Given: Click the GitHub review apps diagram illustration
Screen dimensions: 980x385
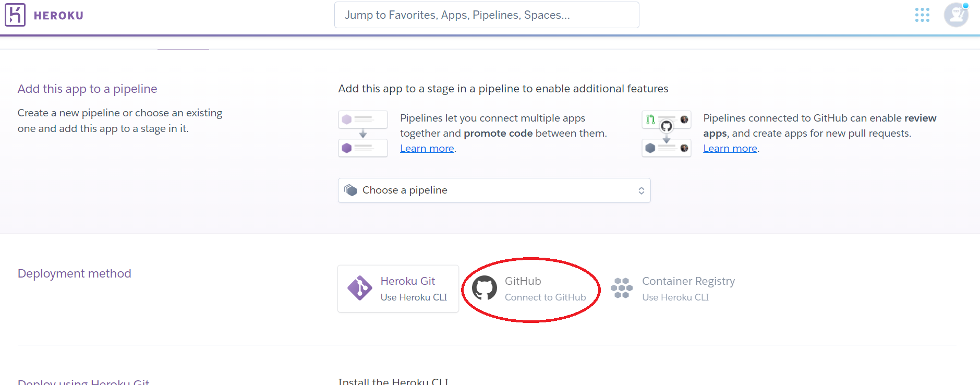Looking at the screenshot, I should (x=666, y=134).
